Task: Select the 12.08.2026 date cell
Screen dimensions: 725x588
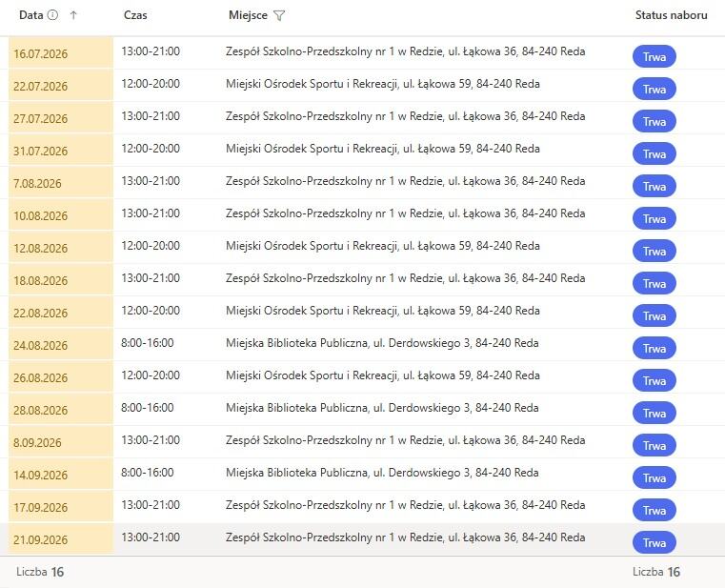Action: point(61,248)
